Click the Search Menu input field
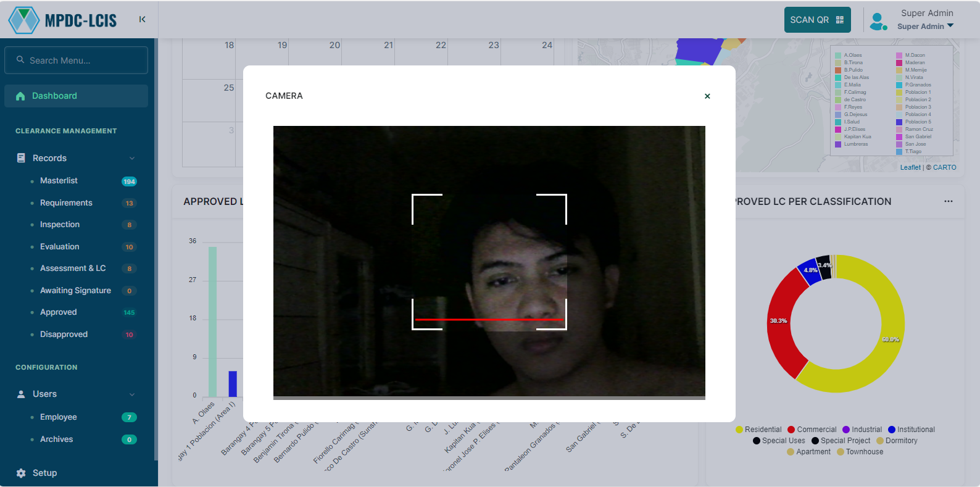Image resolution: width=980 pixels, height=487 pixels. (77, 60)
